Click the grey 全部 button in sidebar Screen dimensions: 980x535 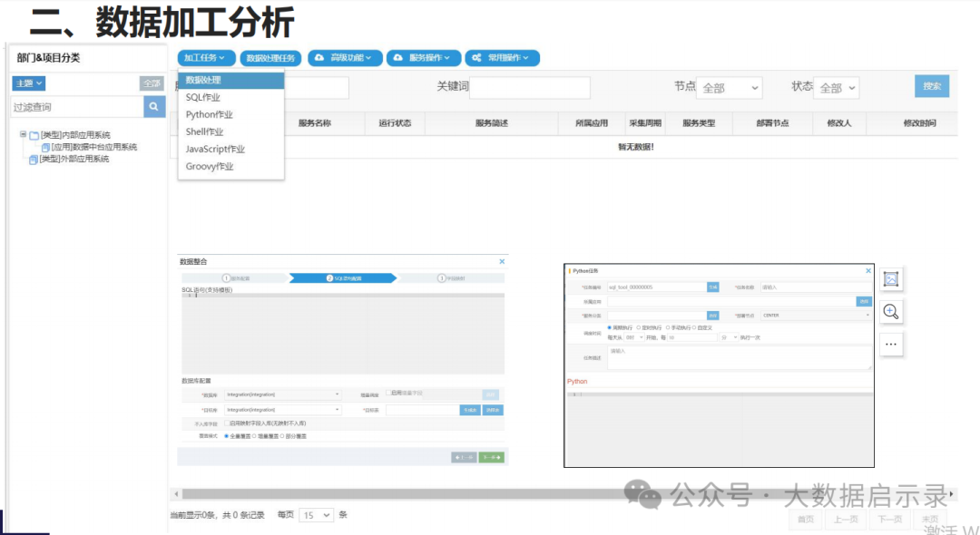(x=152, y=83)
